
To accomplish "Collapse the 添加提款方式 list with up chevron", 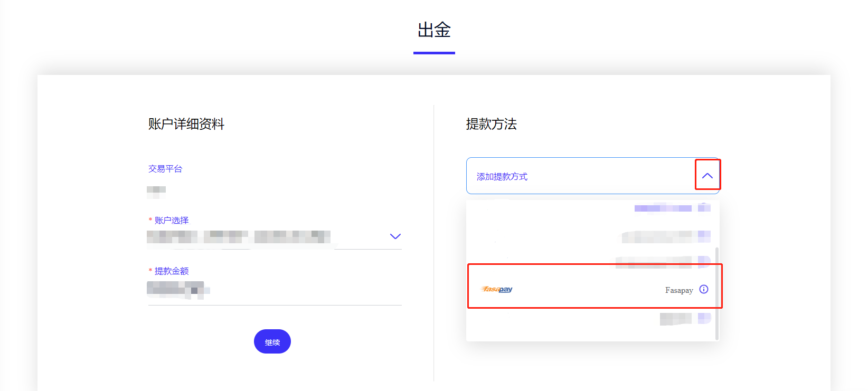I will (707, 176).
